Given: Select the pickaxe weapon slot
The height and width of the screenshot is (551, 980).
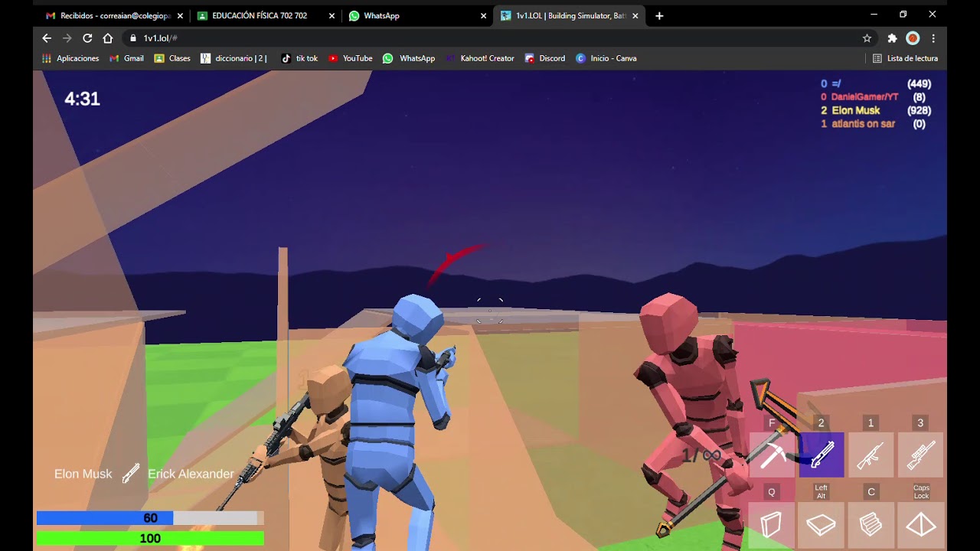Looking at the screenshot, I should (772, 455).
